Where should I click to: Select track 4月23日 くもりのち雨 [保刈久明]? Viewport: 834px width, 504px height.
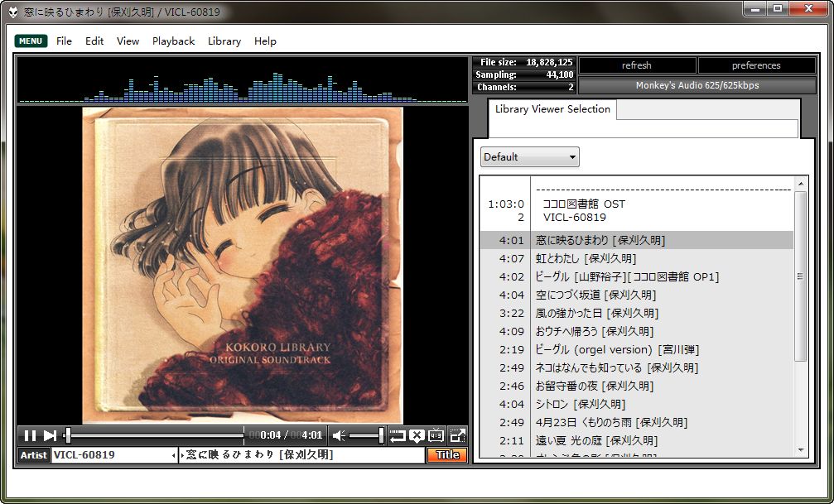pos(636,422)
